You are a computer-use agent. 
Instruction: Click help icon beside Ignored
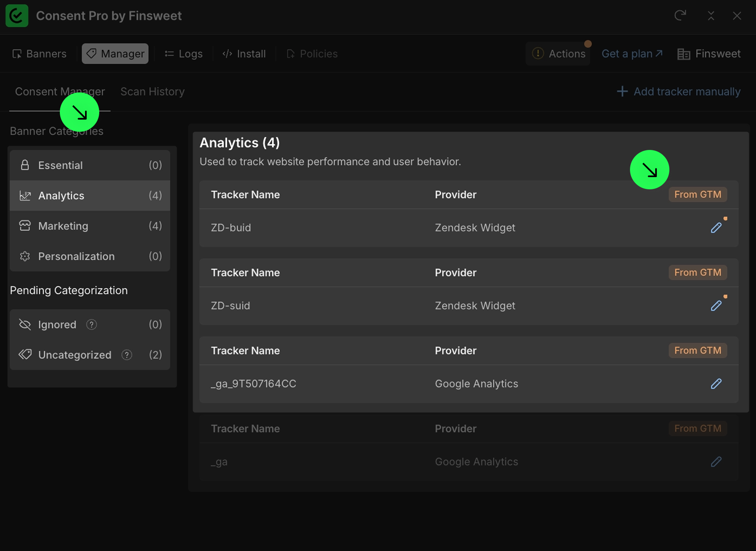(91, 324)
